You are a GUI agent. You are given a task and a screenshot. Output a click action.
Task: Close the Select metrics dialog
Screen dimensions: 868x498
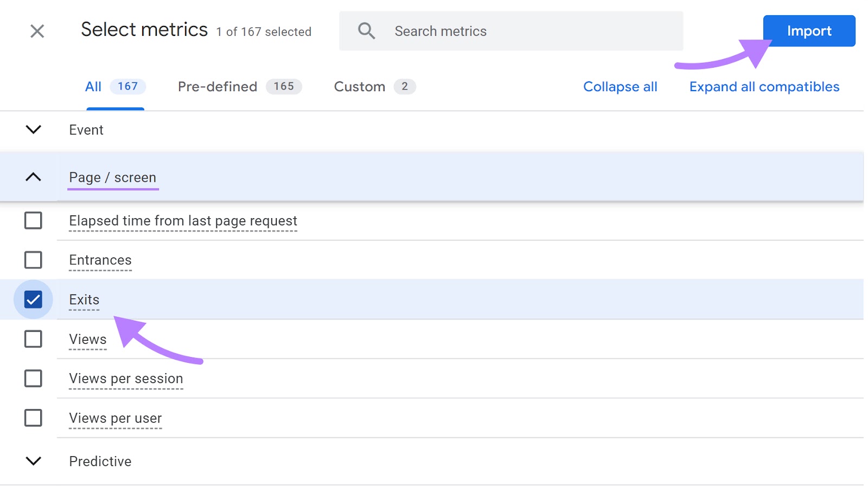tap(36, 31)
